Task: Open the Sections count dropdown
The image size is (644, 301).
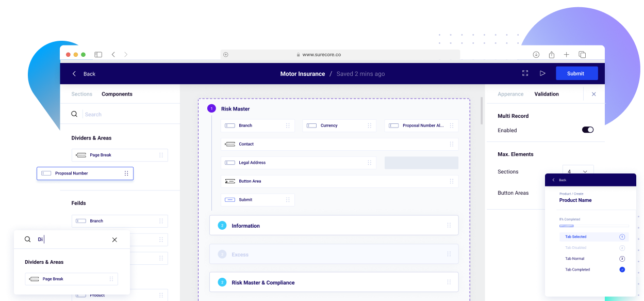Action: click(578, 171)
